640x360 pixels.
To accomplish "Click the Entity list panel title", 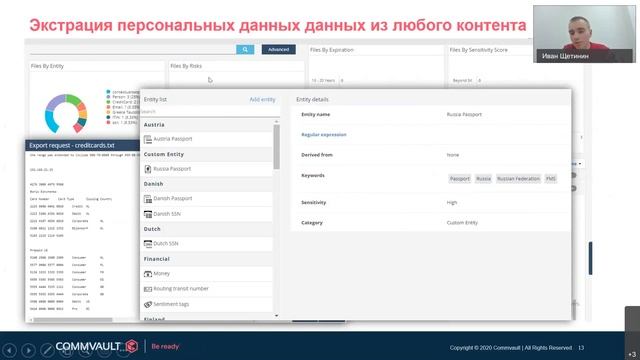I will click(155, 100).
